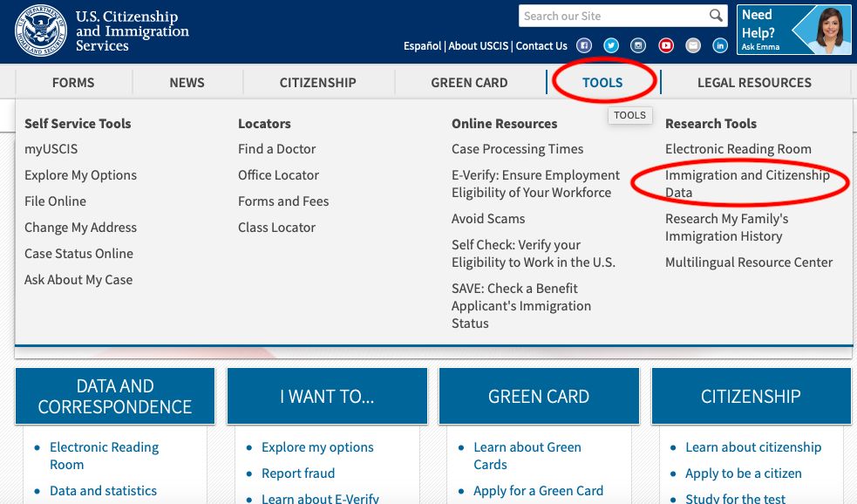Open Case Status Online
The height and width of the screenshot is (504, 857).
click(x=78, y=254)
